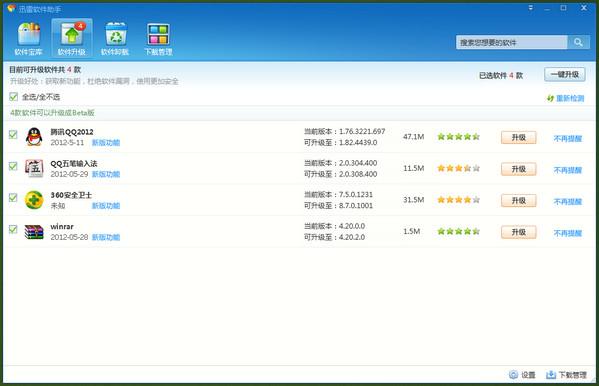
Task: Open 下载管理 icon in bottom bar
Action: click(x=551, y=375)
